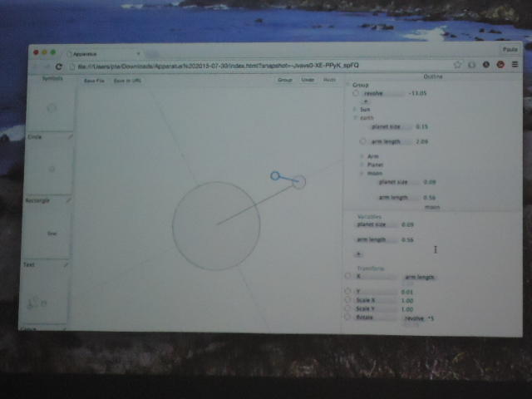The width and height of the screenshot is (532, 399).
Task: Click the Rotate expression 'revolve *5'
Action: (x=419, y=318)
